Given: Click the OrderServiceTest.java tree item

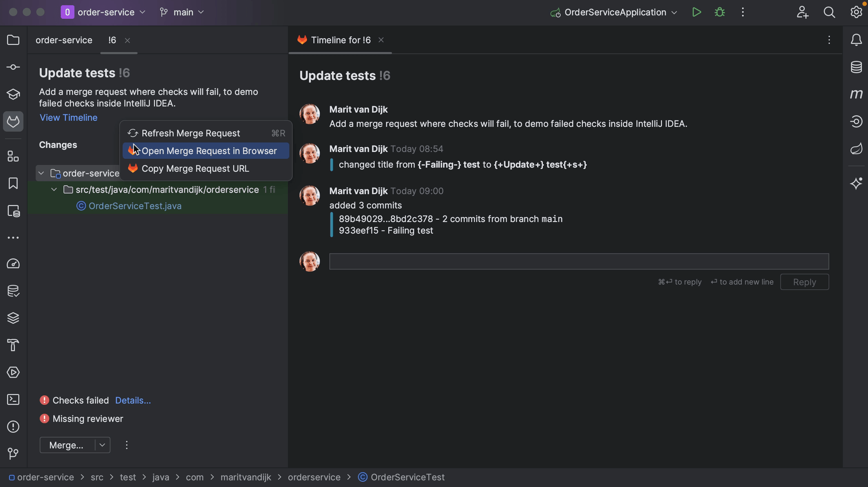Looking at the screenshot, I should (x=135, y=206).
